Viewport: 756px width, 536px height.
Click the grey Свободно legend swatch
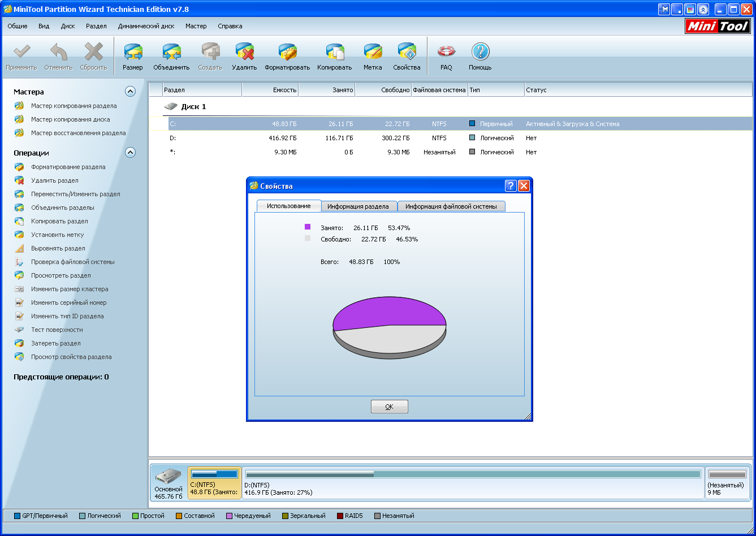[308, 238]
